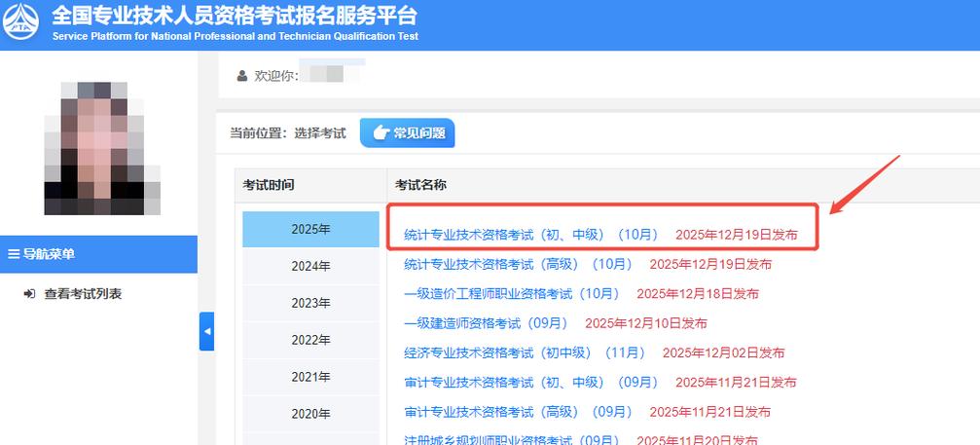Click the 2025年12月10日发布 date text

646,323
